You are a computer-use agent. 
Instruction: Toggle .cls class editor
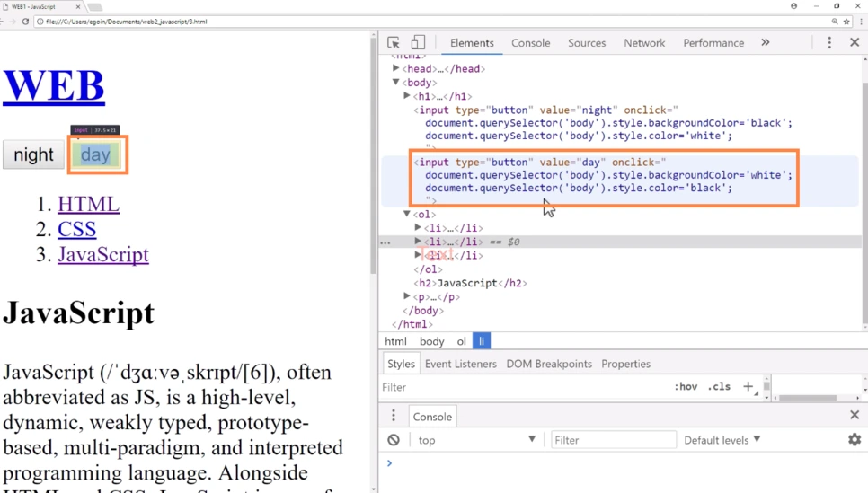pos(719,387)
